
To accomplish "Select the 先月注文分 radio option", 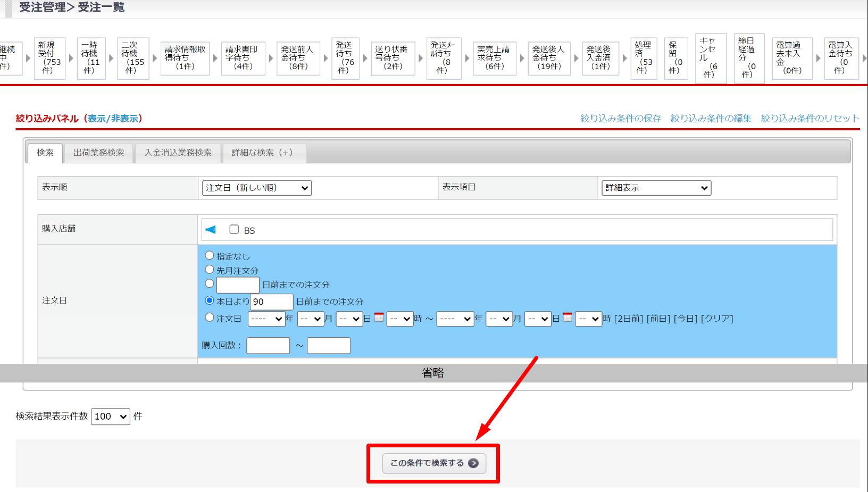I will coord(210,270).
